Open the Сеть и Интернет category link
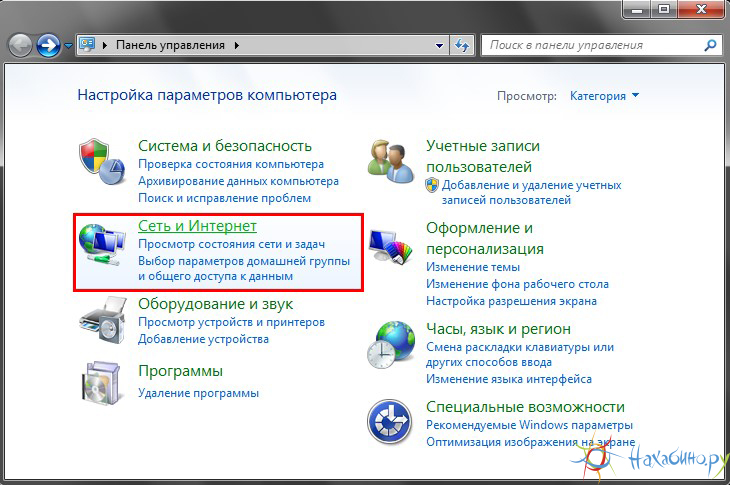Screen dimensions: 730x485 pos(197,226)
